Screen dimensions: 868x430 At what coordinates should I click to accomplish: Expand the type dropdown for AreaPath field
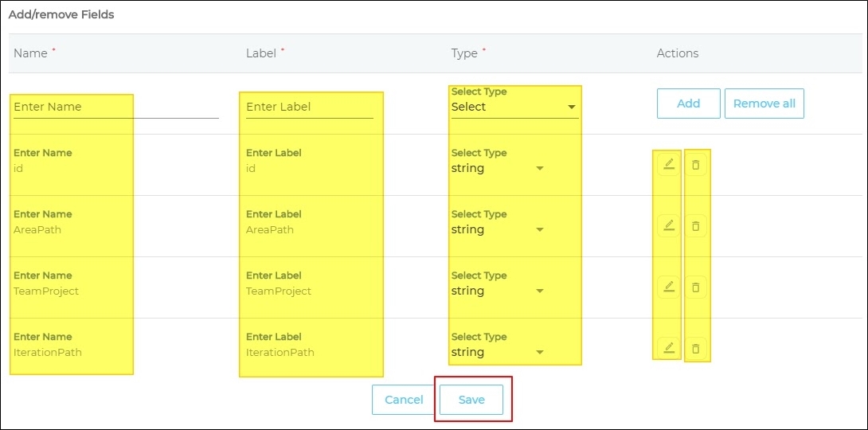pyautogui.click(x=498, y=229)
